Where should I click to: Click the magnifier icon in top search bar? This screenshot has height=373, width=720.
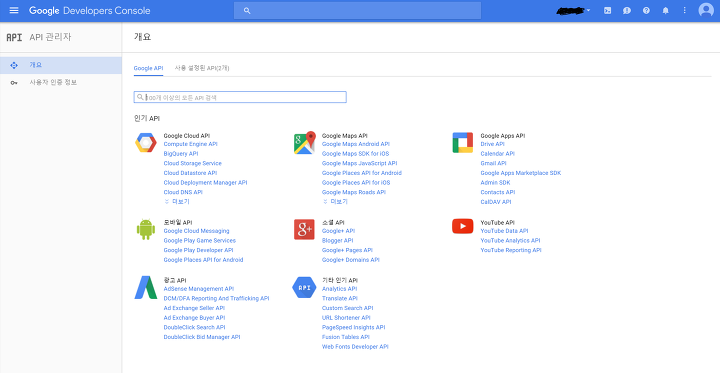[247, 11]
